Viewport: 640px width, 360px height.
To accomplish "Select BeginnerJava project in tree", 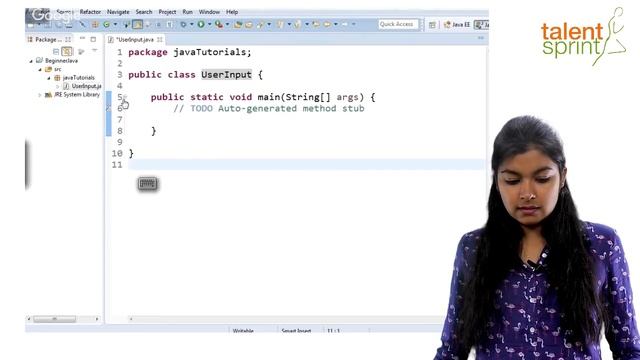I will [x=61, y=61].
